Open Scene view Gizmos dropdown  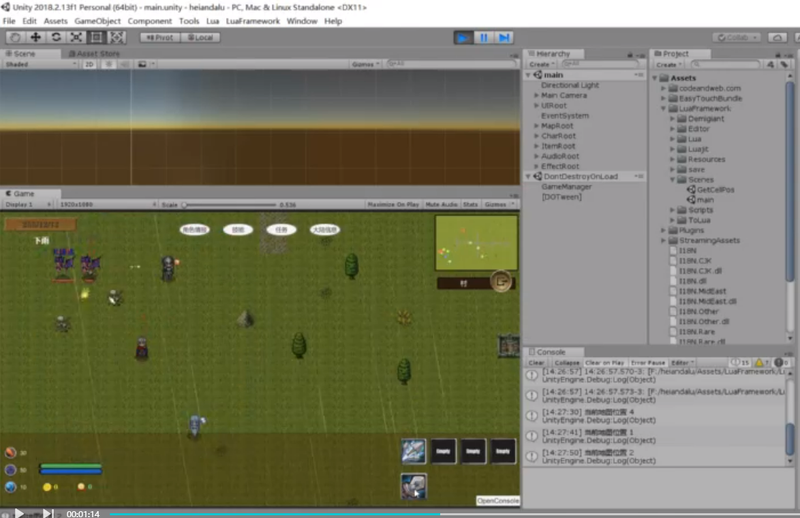point(365,64)
